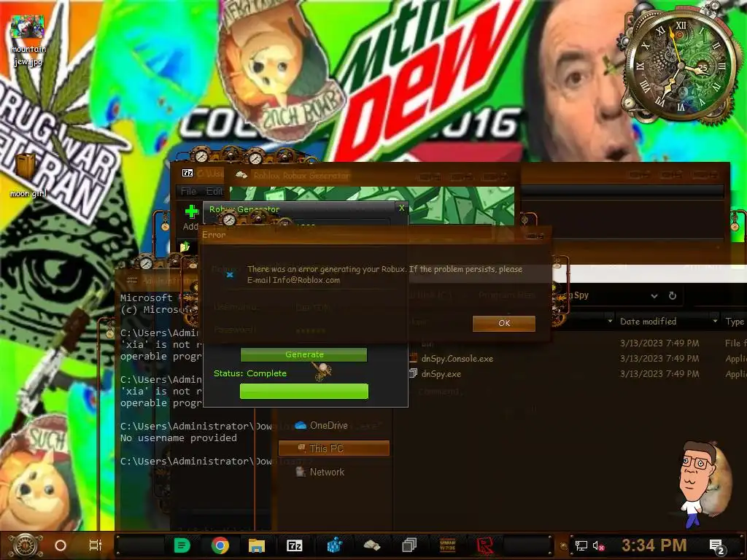Click the muted volume tray icon
Screen dimensions: 747x560
pyautogui.click(x=598, y=545)
